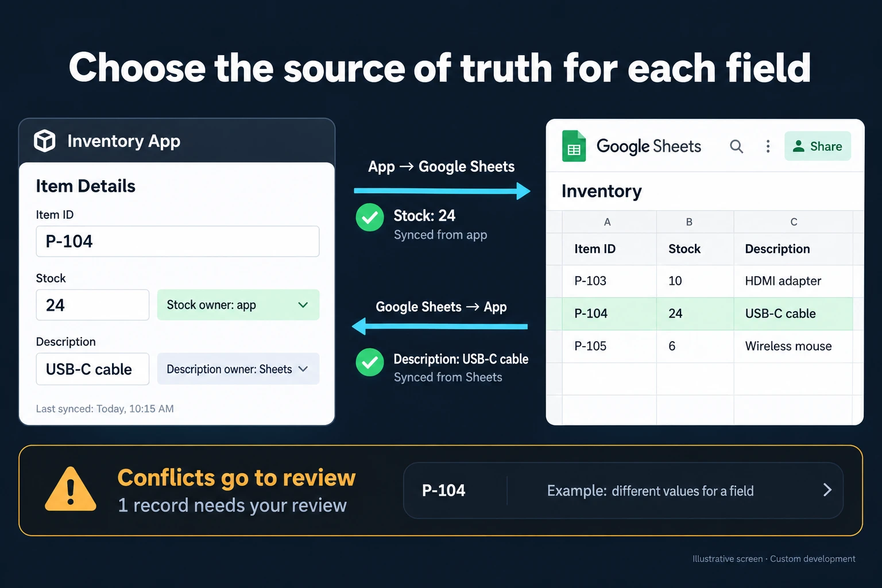Click the Inventory App title text
Viewport: 882px width, 588px height.
pos(124,141)
